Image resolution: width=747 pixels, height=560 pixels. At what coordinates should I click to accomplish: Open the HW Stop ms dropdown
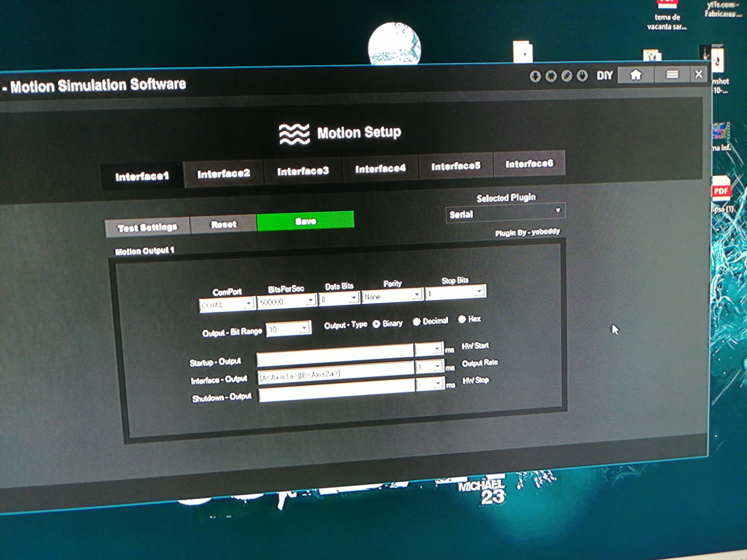(x=430, y=384)
